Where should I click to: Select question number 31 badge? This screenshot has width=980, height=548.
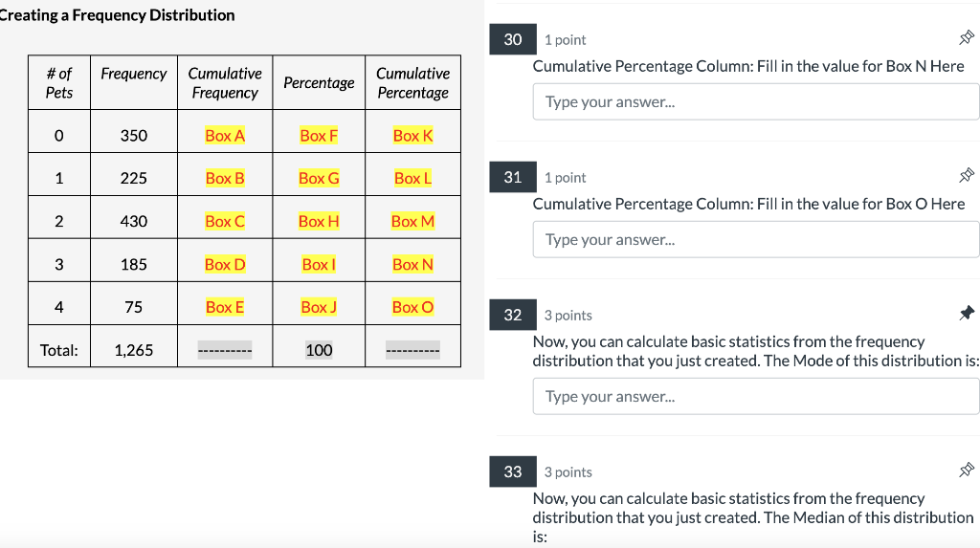click(x=513, y=178)
